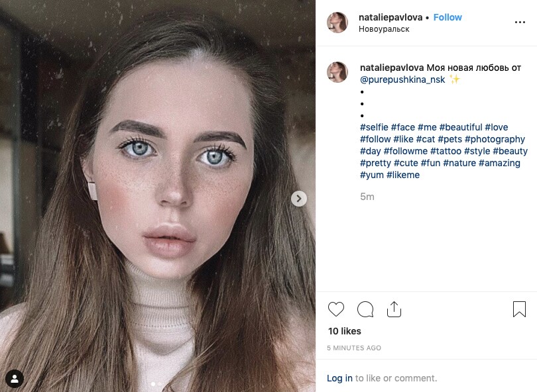The image size is (537, 392).
Task: Open the 5 minutes ago timestamp
Action: [354, 348]
